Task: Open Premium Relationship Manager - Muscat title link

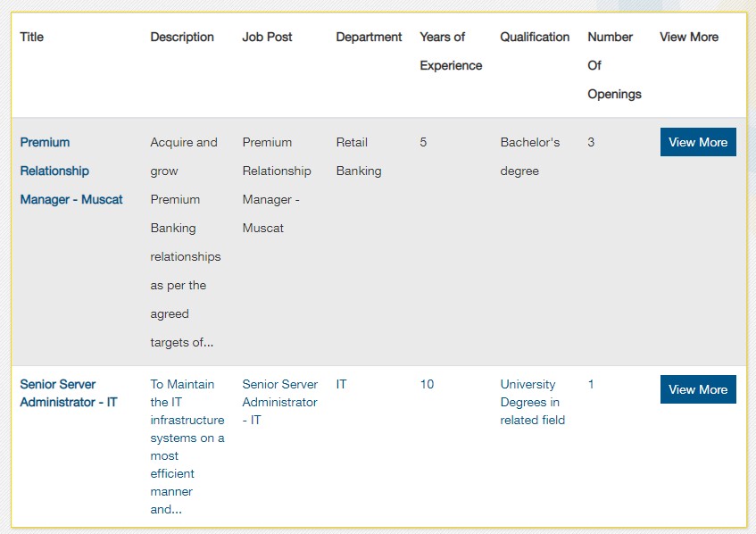Action: [x=71, y=171]
